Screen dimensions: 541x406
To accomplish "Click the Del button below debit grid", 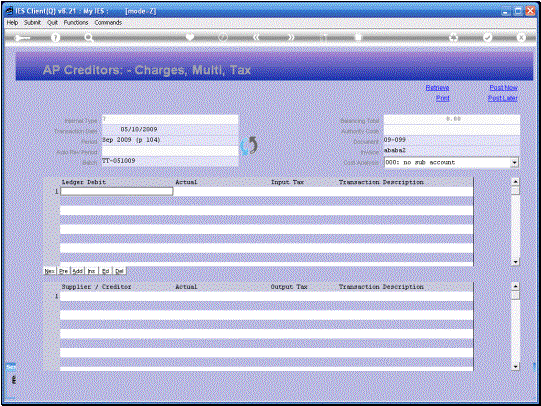I will click(119, 271).
